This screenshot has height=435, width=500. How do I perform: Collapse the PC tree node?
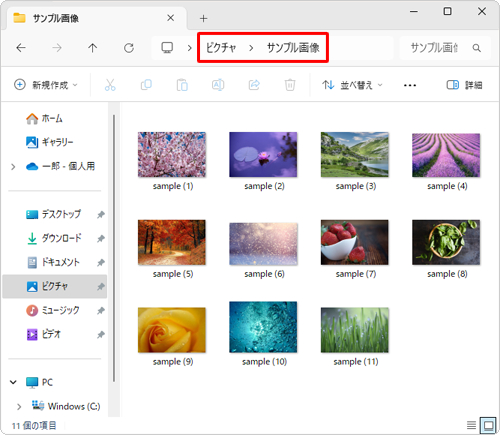point(13,382)
